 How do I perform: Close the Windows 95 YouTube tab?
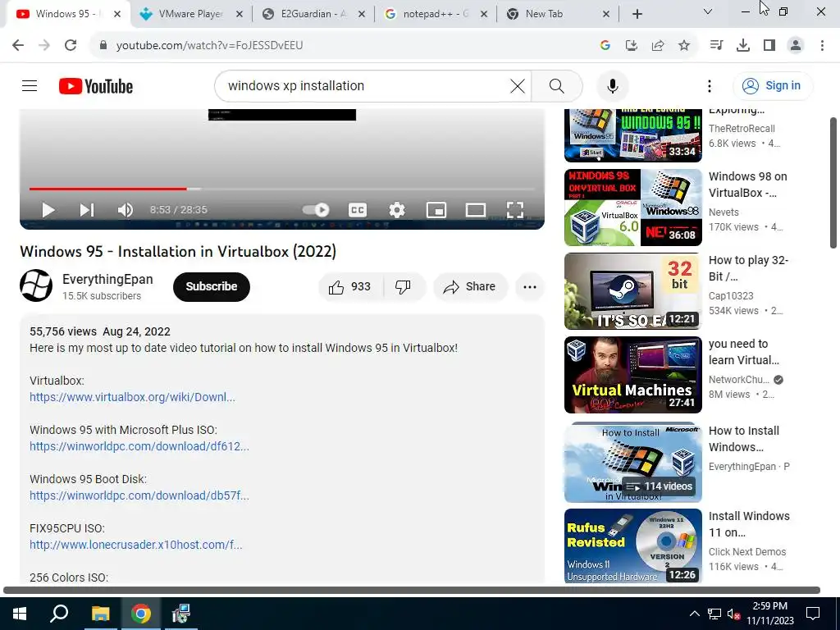117,14
